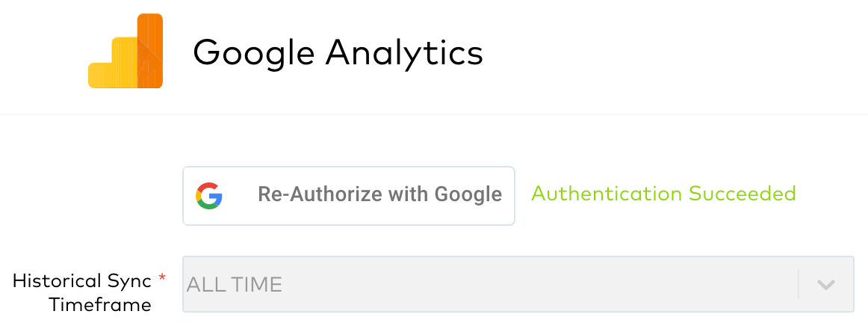The width and height of the screenshot is (868, 329).
Task: Click the red required asterisk
Action: (x=161, y=278)
